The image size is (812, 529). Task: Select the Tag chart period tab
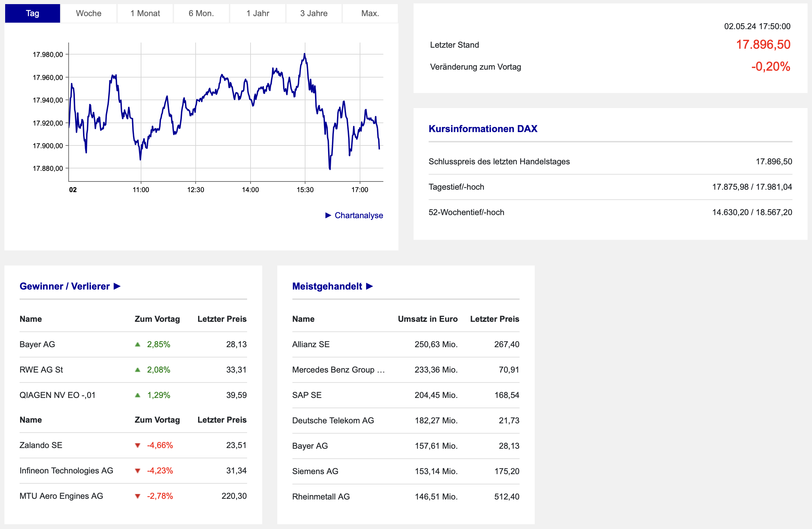coord(33,13)
